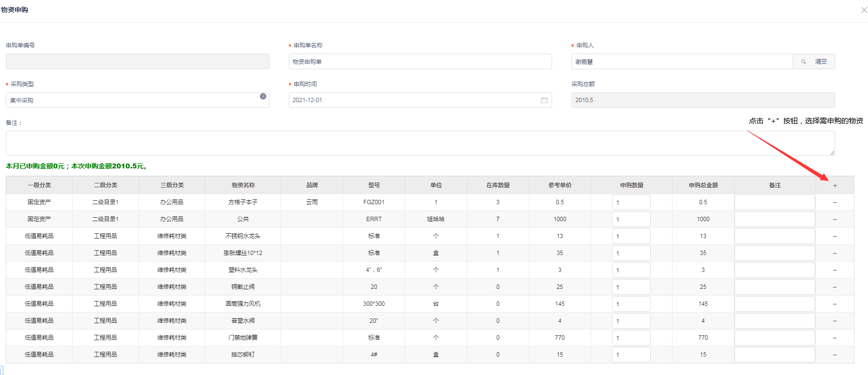Click the 770 reference price cell
The height and width of the screenshot is (375, 868).
(x=560, y=338)
